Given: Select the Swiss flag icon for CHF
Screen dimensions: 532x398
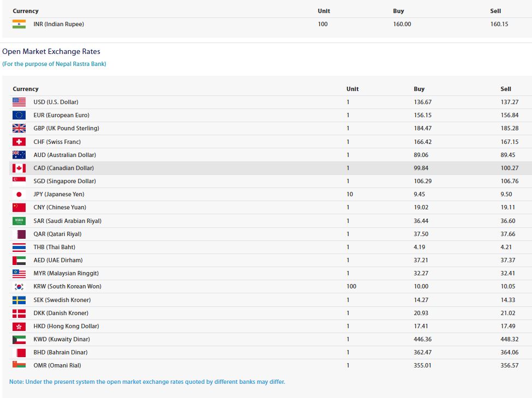Looking at the screenshot, I should tap(19, 142).
